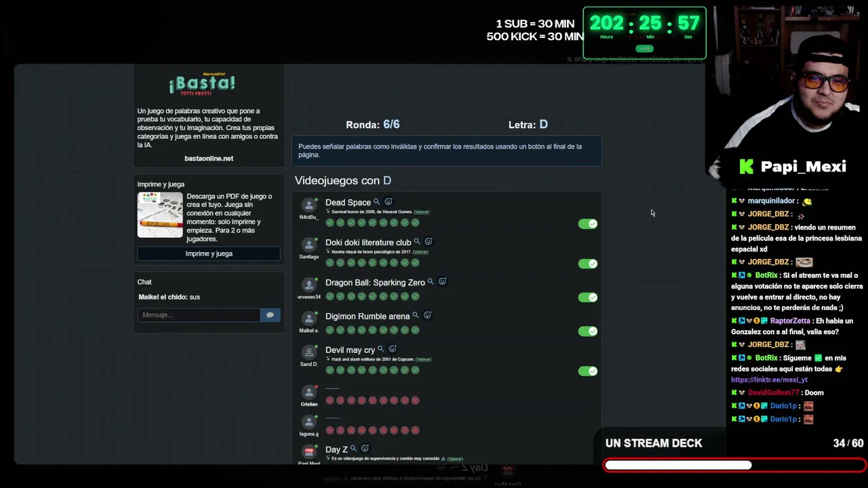Viewport: 868px width, 488px height.
Task: Look up Devil may cry magnifier icon
Action: tap(380, 350)
